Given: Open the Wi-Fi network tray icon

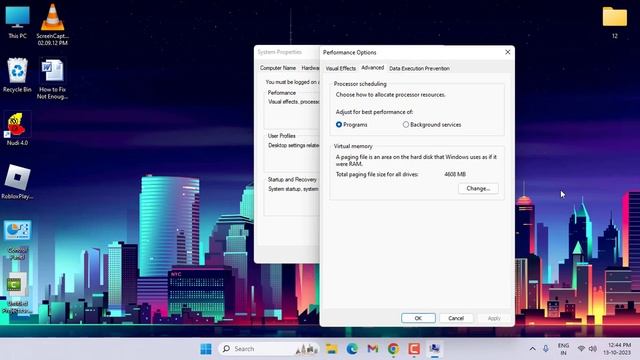Looking at the screenshot, I should 581,349.
